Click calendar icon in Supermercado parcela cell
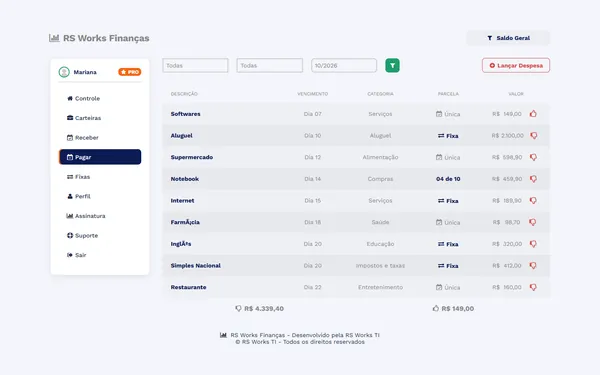This screenshot has width=600, height=375. click(439, 157)
